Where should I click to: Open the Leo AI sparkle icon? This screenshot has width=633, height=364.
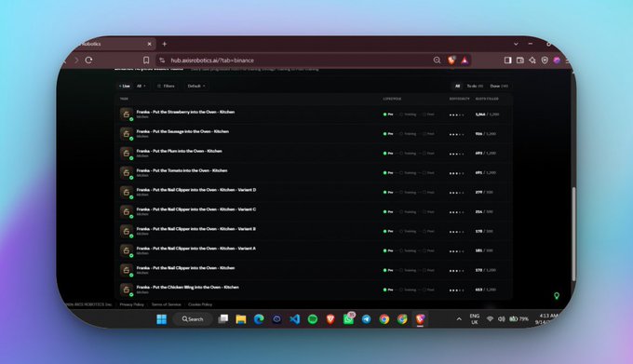pyautogui.click(x=532, y=61)
